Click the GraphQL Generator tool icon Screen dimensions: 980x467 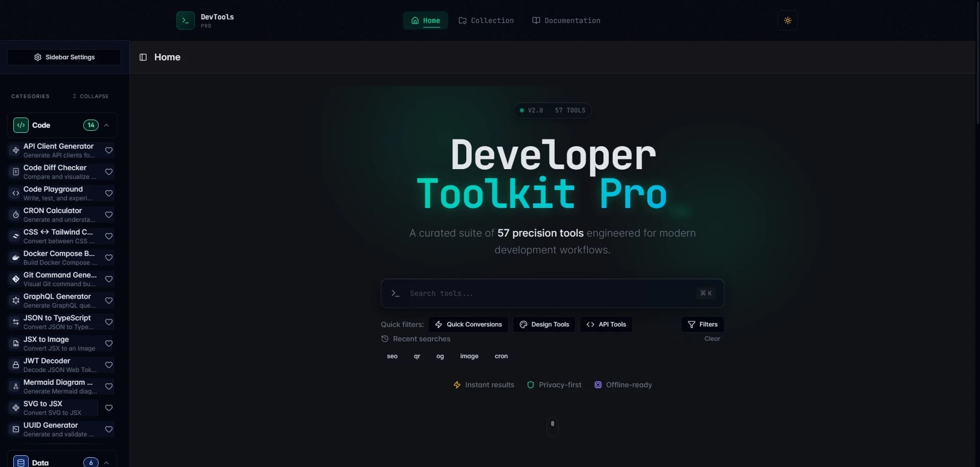[15, 300]
